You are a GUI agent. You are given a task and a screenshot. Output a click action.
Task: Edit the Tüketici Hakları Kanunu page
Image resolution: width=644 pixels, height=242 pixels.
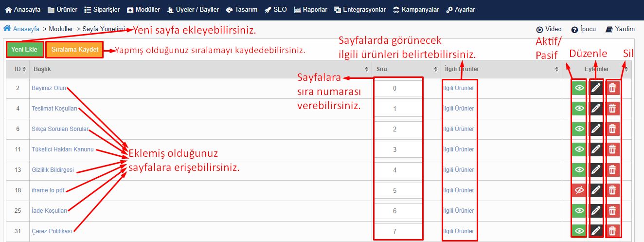pyautogui.click(x=596, y=149)
